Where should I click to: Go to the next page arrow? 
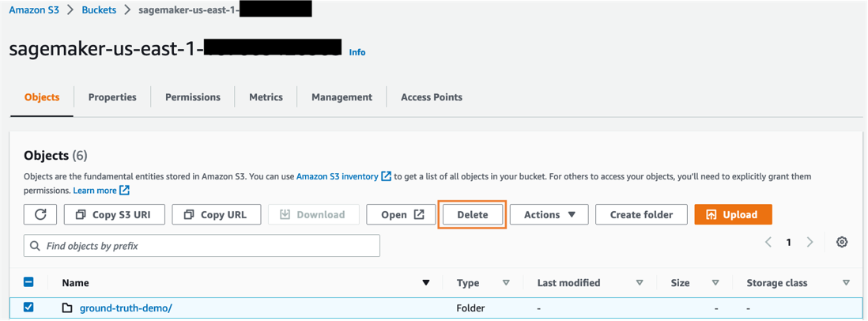[x=810, y=242]
